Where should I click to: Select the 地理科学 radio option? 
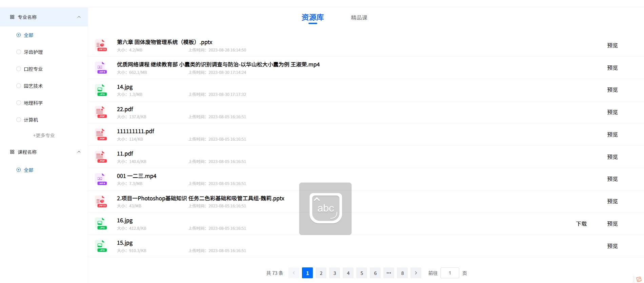(30, 103)
